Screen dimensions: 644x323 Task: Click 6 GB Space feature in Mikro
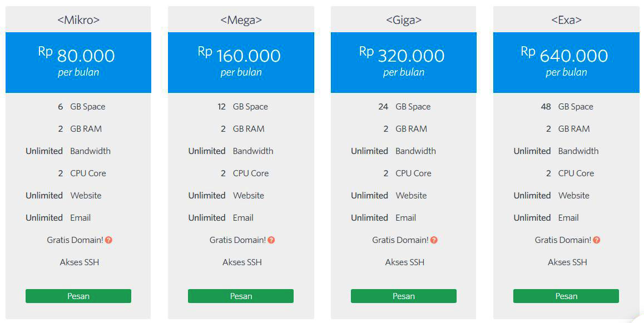click(x=81, y=107)
